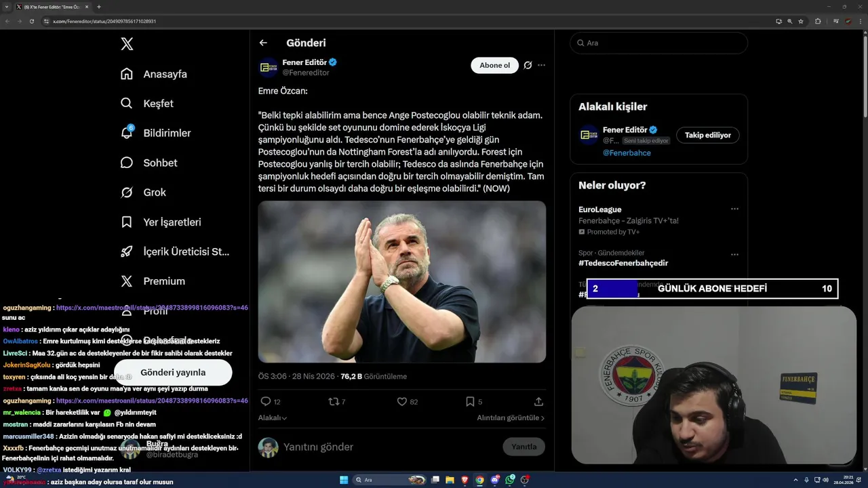Click the 76,2 B Görüntüleme view count
Screen dimensions: 868x488
pos(374,376)
